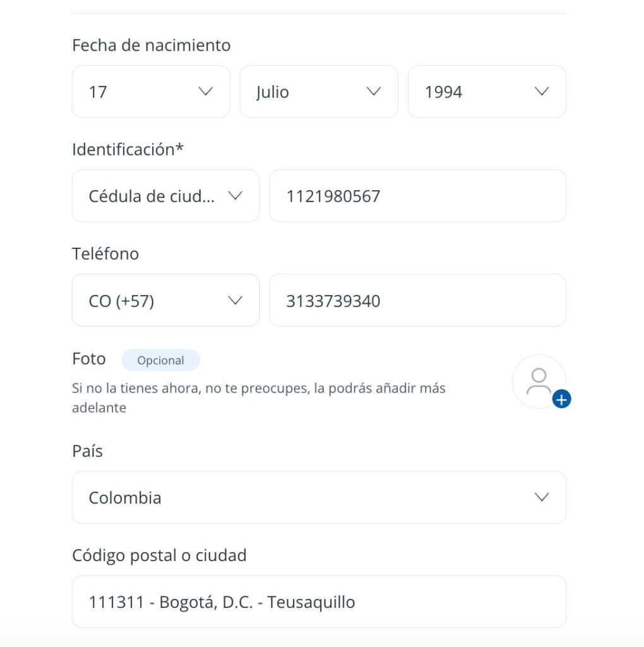Click the Código postal o ciudad label

point(158,555)
